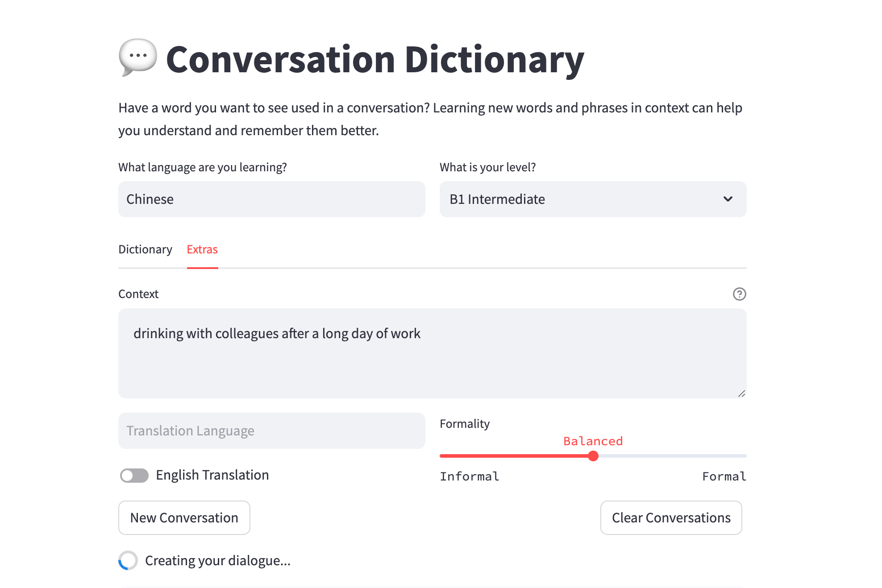
Task: Click the Balanced value label above slider
Action: coord(593,441)
